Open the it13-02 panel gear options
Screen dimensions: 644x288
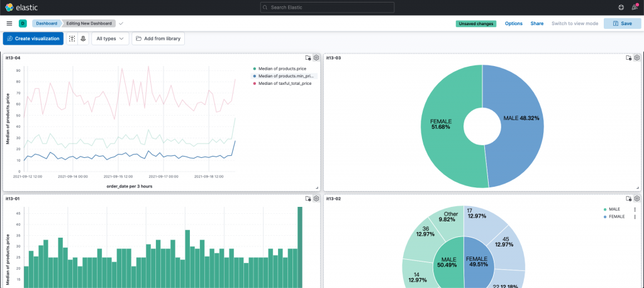coord(636,199)
